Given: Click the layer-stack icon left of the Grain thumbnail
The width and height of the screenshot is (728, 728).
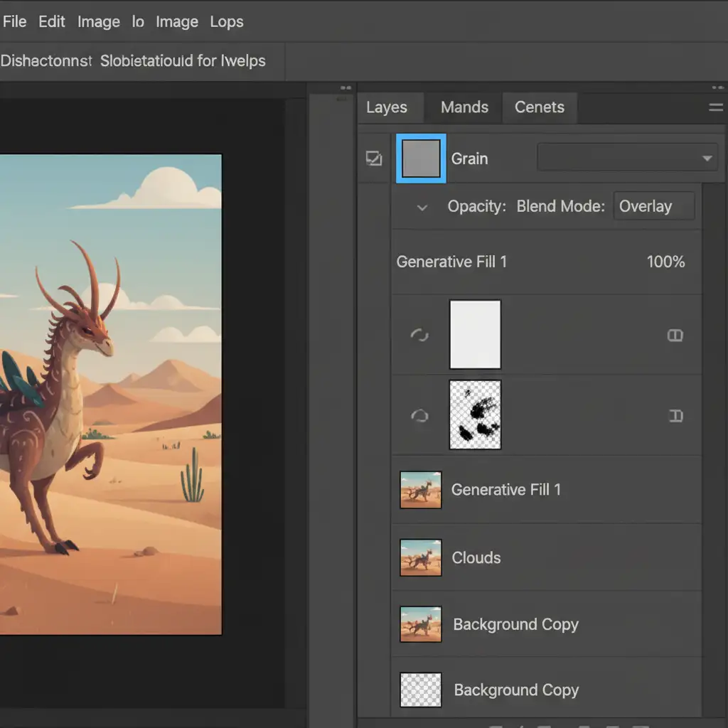Looking at the screenshot, I should pyautogui.click(x=373, y=159).
